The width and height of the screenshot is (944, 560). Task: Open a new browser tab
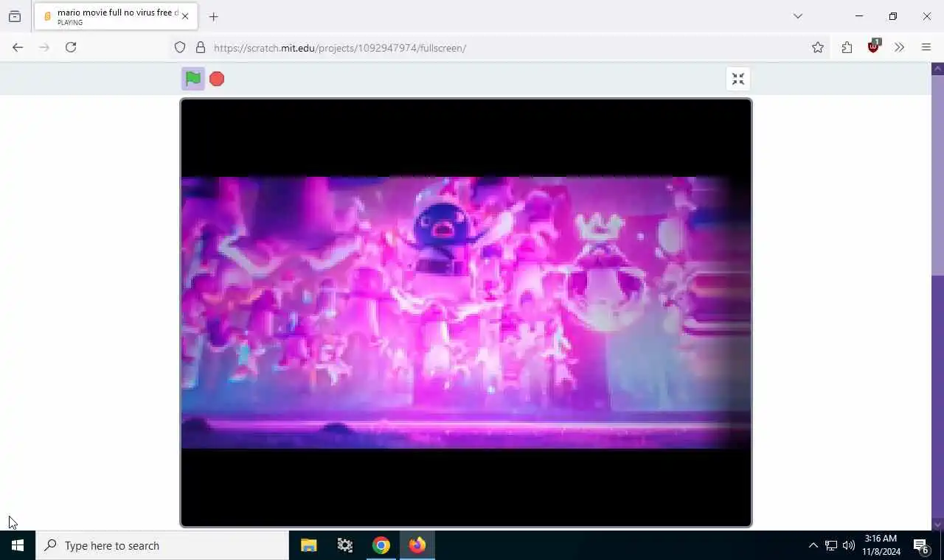click(214, 16)
